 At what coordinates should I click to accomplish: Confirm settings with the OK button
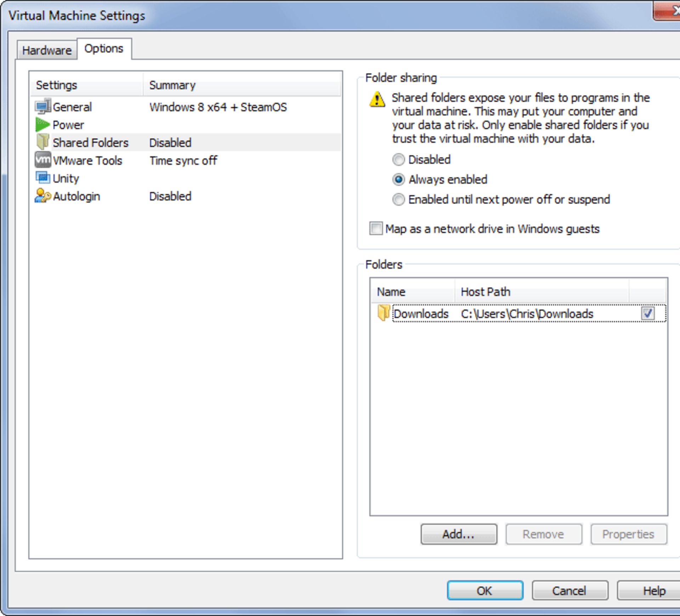[x=485, y=590]
